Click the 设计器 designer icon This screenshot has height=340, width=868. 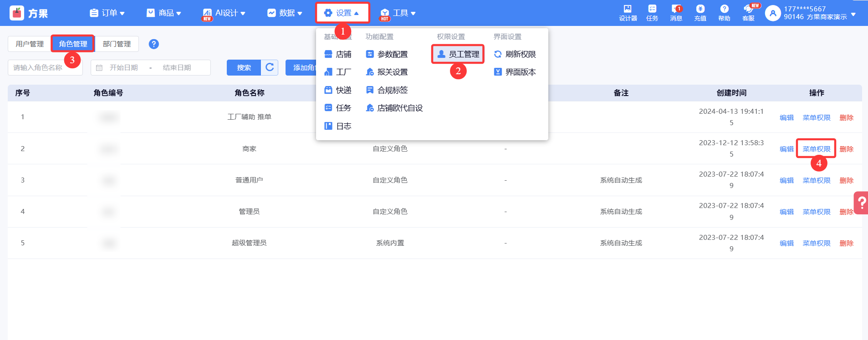point(628,12)
